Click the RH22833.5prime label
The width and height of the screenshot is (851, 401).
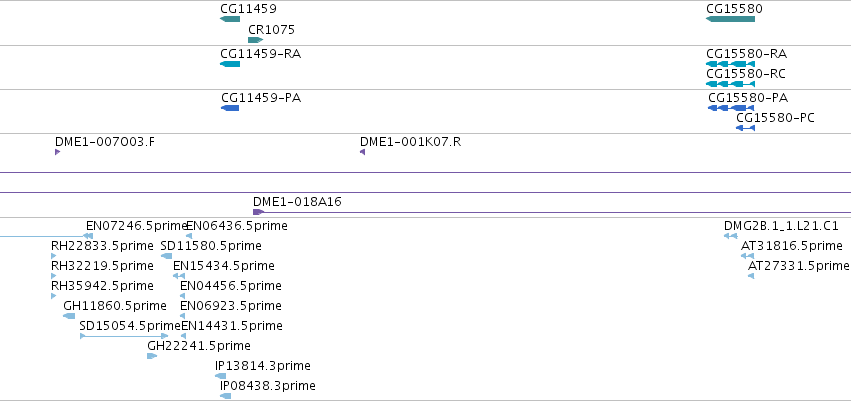(x=102, y=246)
